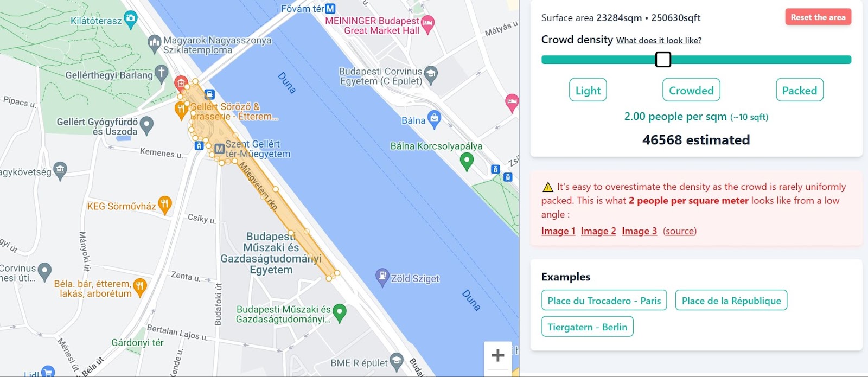868x377 pixels.
Task: Click the Kilátóterasz camera marker icon
Action: click(x=131, y=19)
